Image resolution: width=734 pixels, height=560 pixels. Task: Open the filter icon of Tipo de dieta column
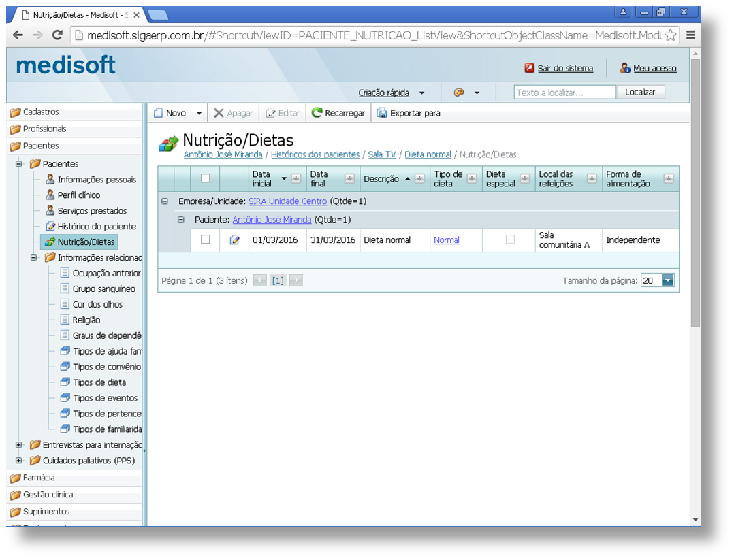[472, 178]
